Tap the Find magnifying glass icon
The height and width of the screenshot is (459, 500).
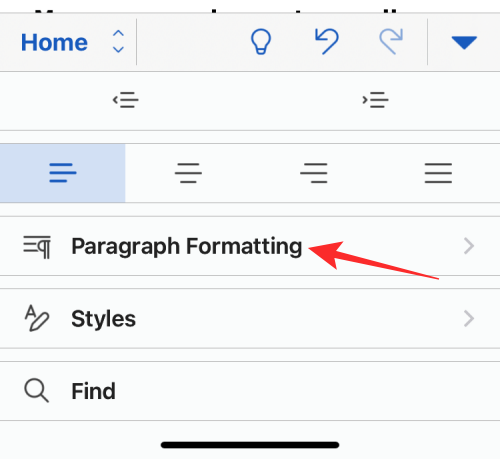point(37,391)
